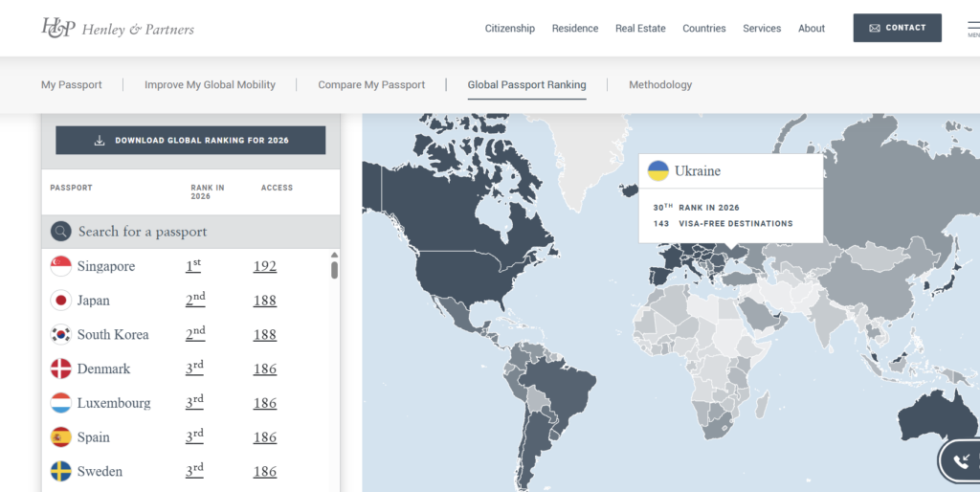Click the passport list scrollbar up arrow
Viewport: 980px width, 492px height.
[x=334, y=256]
